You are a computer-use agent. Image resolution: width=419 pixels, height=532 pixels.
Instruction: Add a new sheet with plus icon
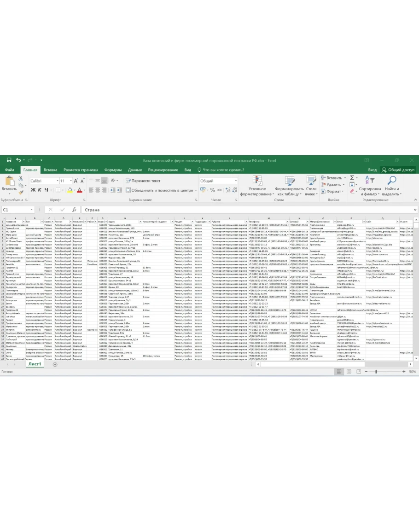tap(55, 364)
